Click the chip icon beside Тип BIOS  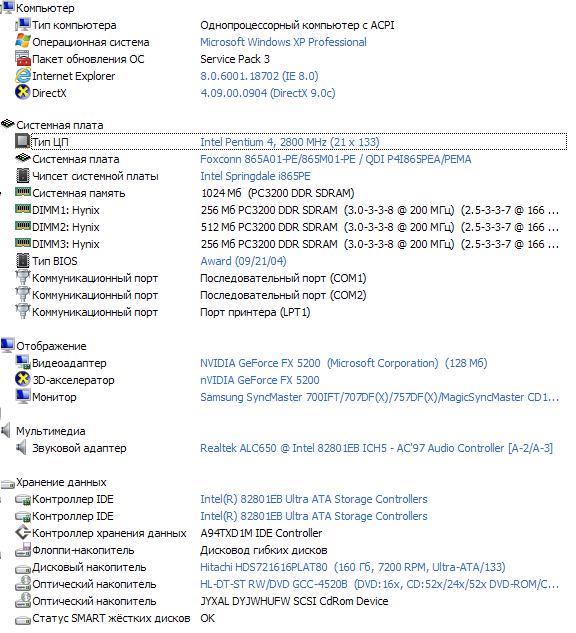point(23,260)
